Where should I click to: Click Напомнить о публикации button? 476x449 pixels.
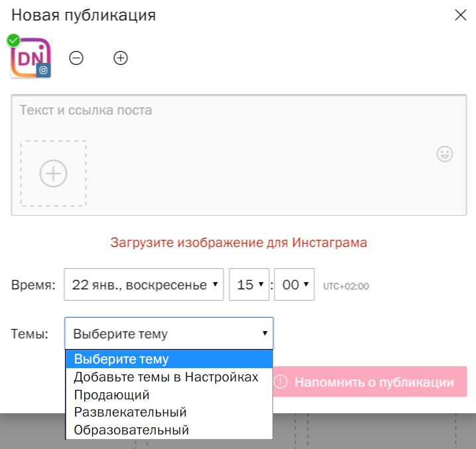(370, 381)
